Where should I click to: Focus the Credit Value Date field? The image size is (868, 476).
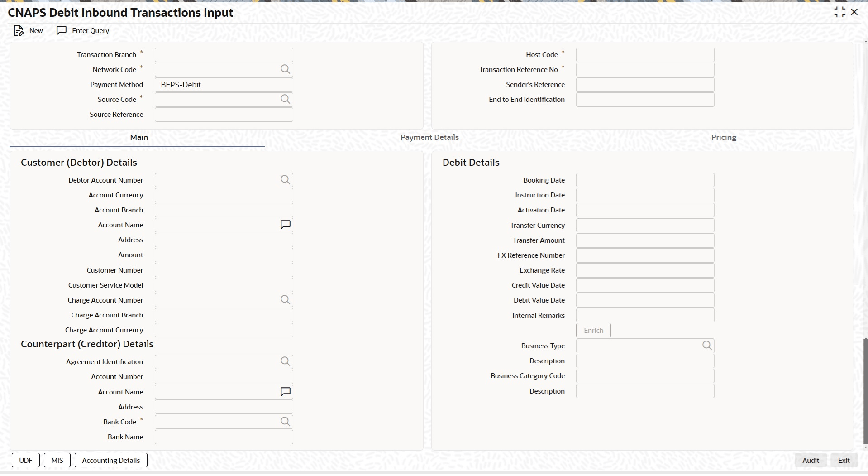coord(645,285)
